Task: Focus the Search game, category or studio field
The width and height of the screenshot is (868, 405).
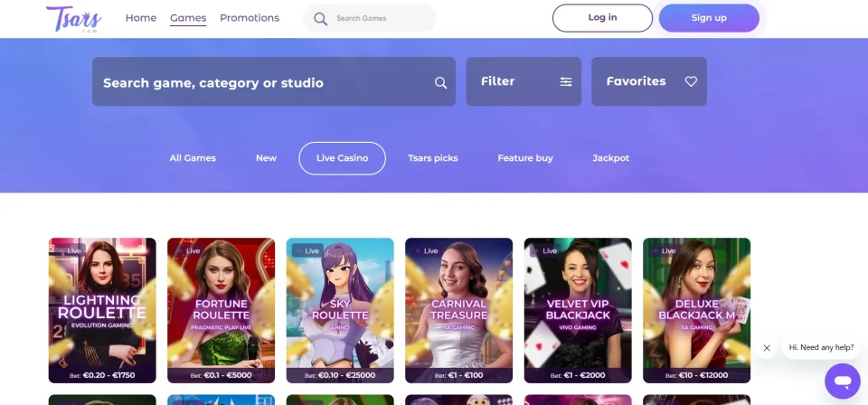Action: tap(273, 81)
